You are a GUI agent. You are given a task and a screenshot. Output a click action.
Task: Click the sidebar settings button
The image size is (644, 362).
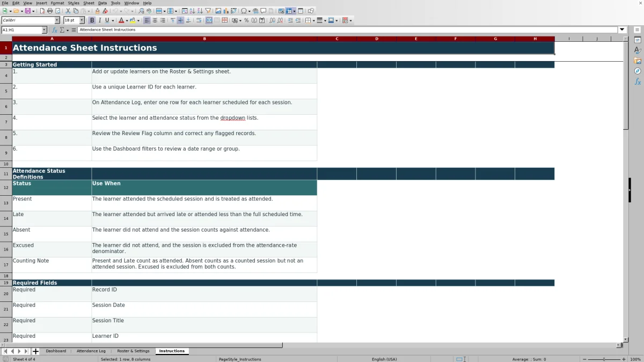point(638,30)
